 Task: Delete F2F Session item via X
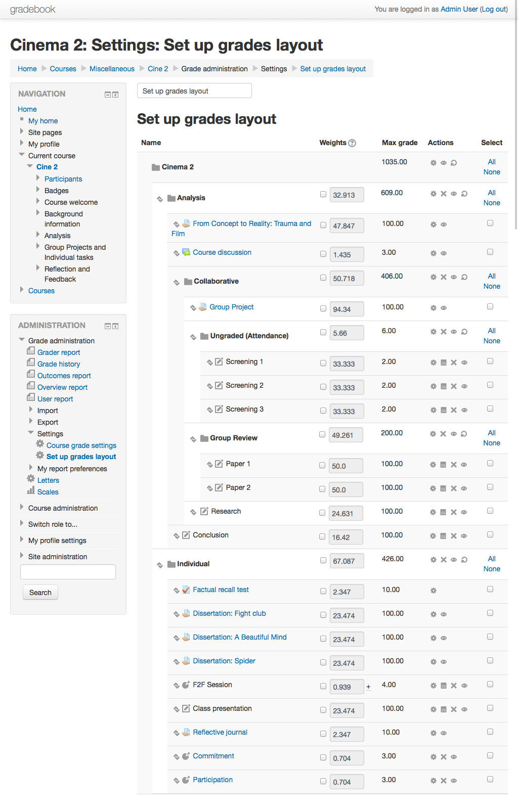click(454, 686)
